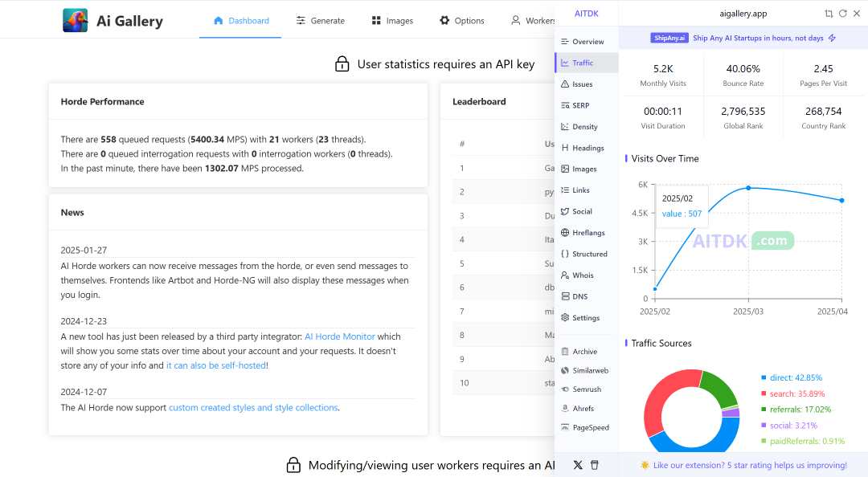Click the 2025/04 data point on chart
Image resolution: width=868 pixels, height=477 pixels.
tap(842, 200)
